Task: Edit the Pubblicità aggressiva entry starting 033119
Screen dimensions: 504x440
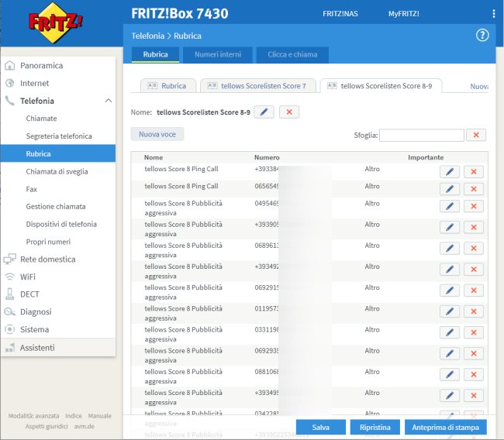Action: click(x=450, y=332)
